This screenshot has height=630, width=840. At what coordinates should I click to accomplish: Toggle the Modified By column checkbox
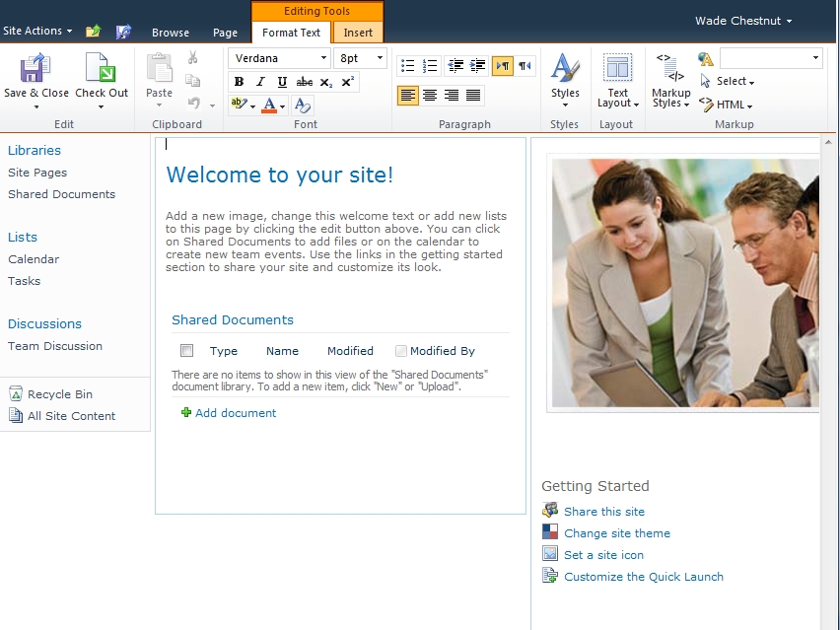click(400, 350)
